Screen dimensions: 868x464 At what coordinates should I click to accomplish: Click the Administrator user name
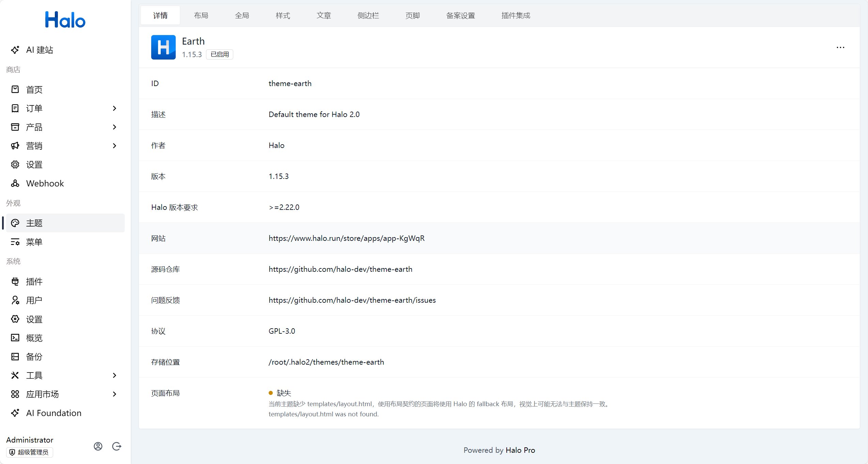tap(30, 440)
